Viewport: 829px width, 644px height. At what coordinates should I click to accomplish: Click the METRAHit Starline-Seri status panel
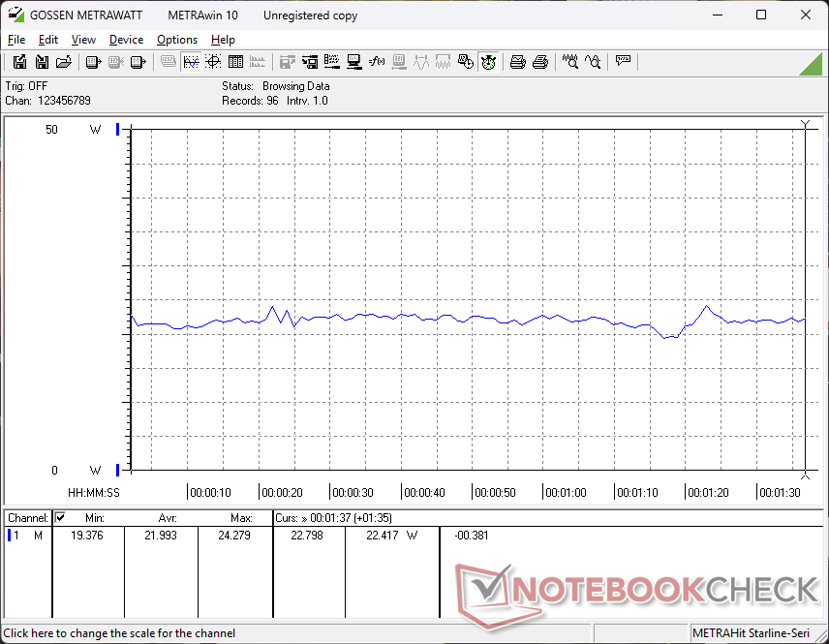tap(757, 633)
